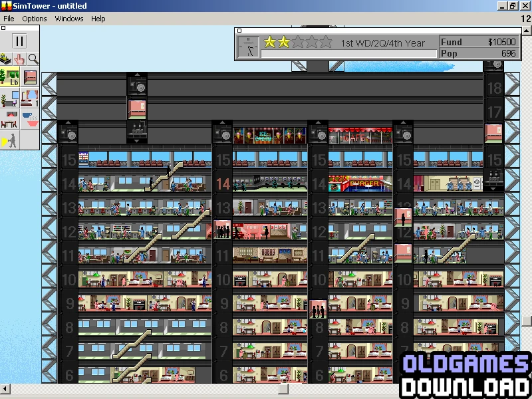The width and height of the screenshot is (532, 399).
Task: Select the Lobby build tool
Action: point(10,77)
